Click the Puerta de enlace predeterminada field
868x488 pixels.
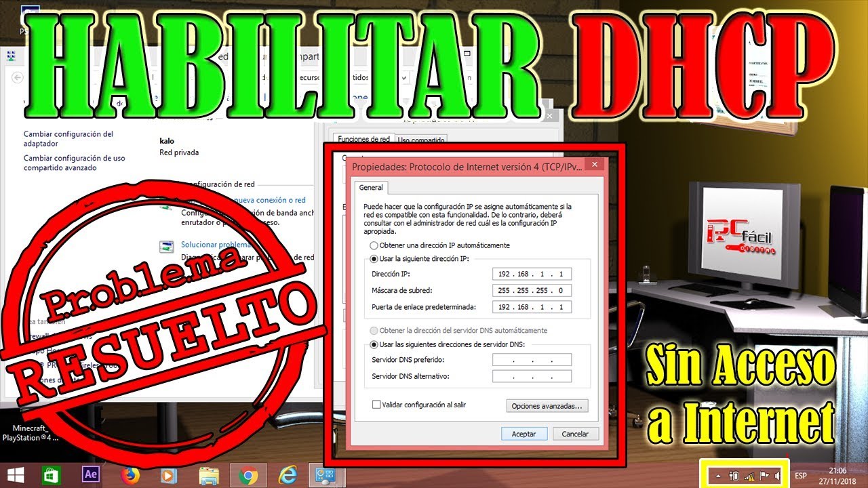(x=532, y=307)
